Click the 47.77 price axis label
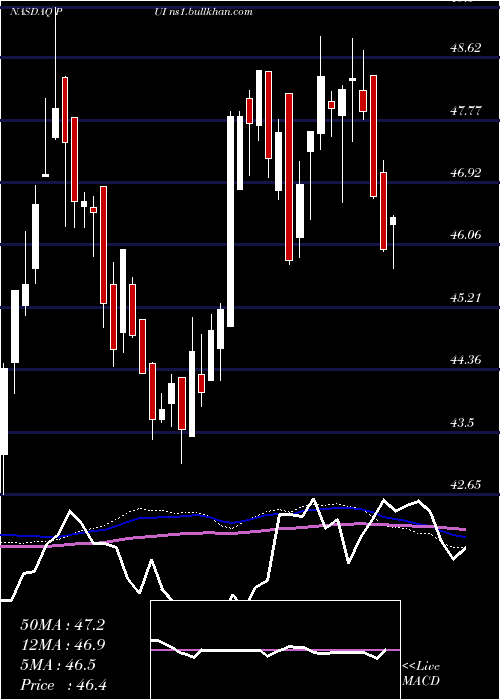 (x=466, y=110)
